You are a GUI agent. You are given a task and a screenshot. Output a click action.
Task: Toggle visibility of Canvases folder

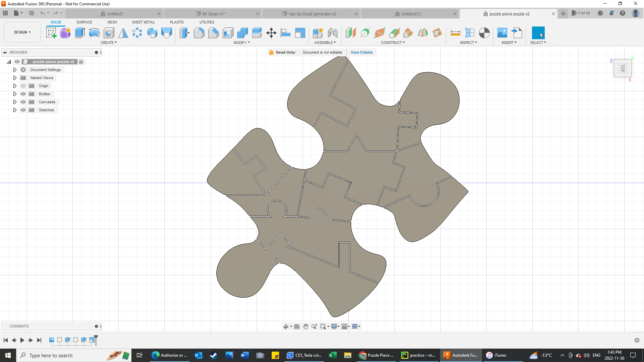click(x=23, y=102)
